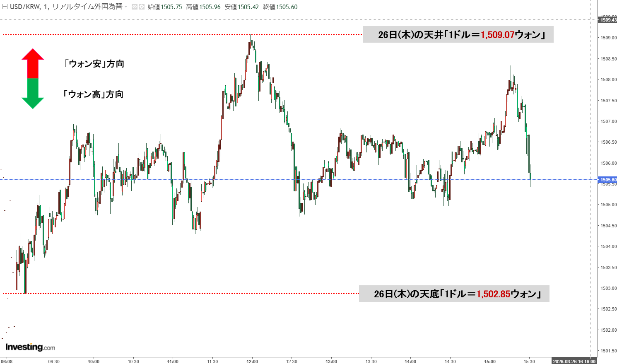
Task: Select the red upward arrow
Action: (x=33, y=63)
